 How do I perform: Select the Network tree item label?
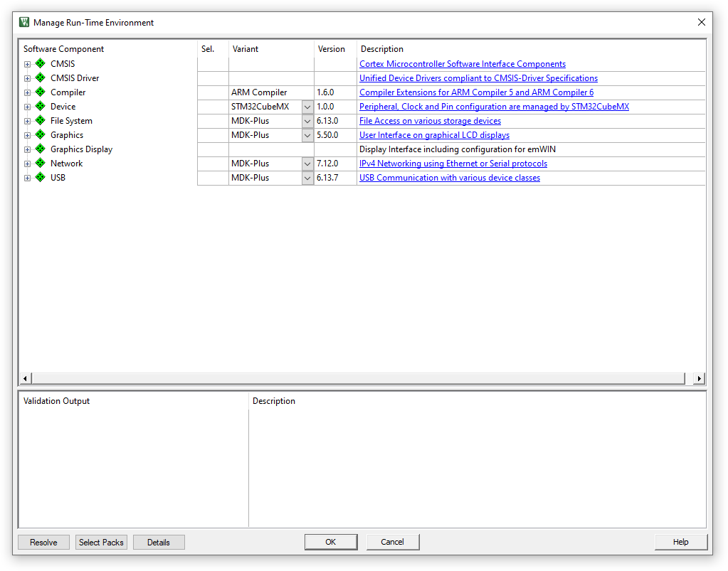coord(66,164)
